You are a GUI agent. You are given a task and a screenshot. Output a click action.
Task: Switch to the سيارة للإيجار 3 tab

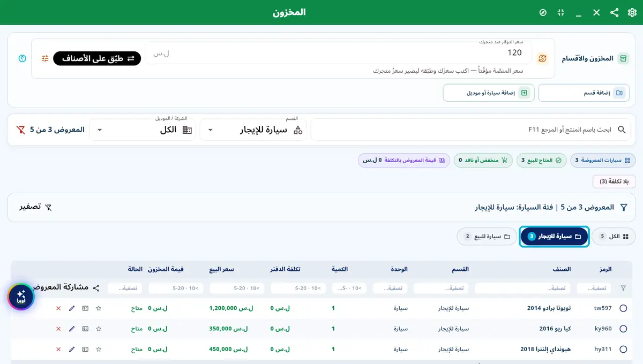pos(555,236)
